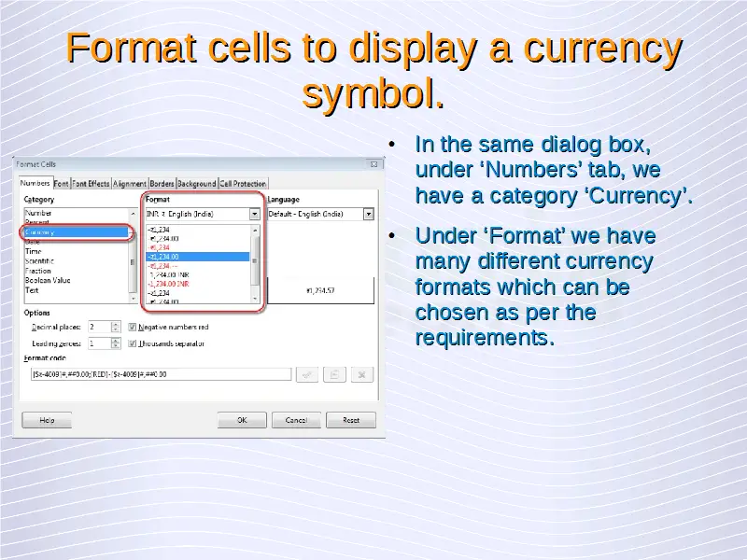This screenshot has width=747, height=560.
Task: Toggle Thousands separator checkbox
Action: [133, 343]
